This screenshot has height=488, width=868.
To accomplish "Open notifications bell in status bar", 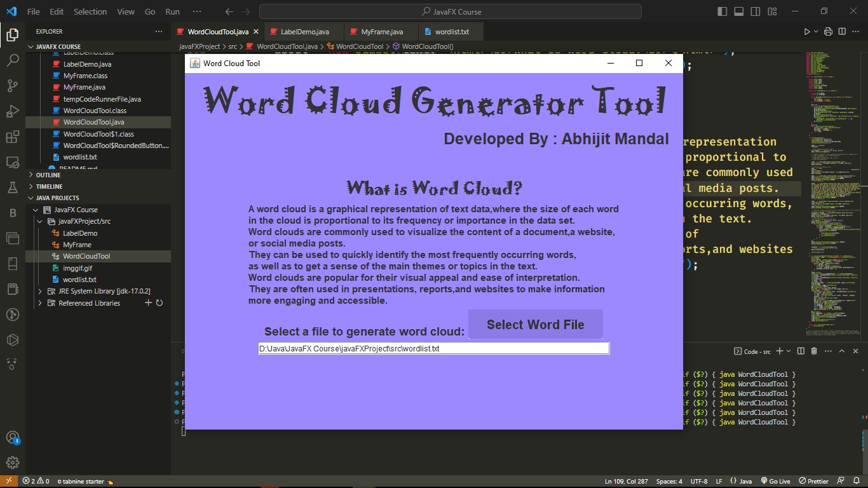I will pos(856,481).
